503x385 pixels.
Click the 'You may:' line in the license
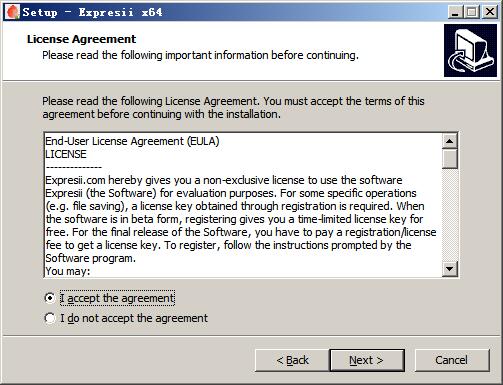click(x=68, y=271)
